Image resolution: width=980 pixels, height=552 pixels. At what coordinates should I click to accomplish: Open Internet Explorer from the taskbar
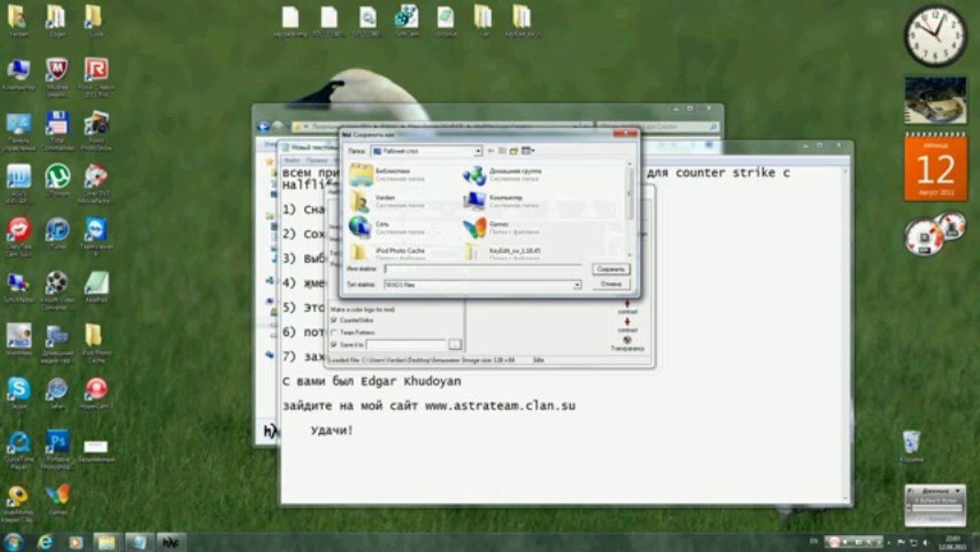pyautogui.click(x=45, y=542)
